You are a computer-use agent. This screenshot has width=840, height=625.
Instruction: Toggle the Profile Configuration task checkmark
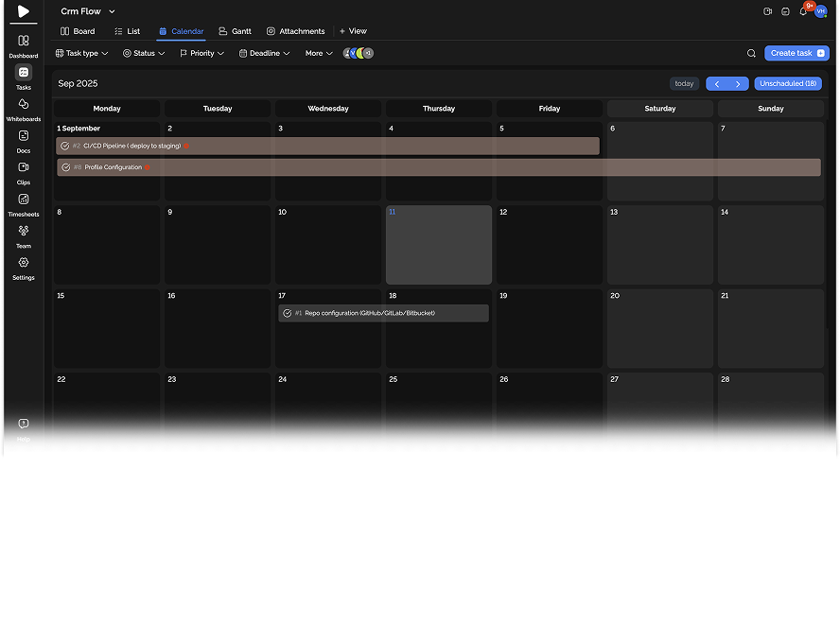tap(65, 167)
